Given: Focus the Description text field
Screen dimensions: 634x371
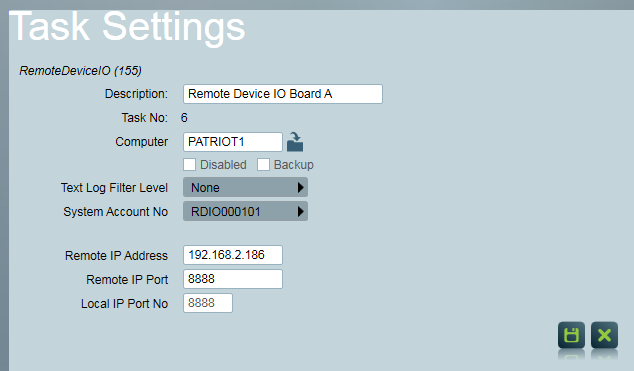Looking at the screenshot, I should 283,94.
